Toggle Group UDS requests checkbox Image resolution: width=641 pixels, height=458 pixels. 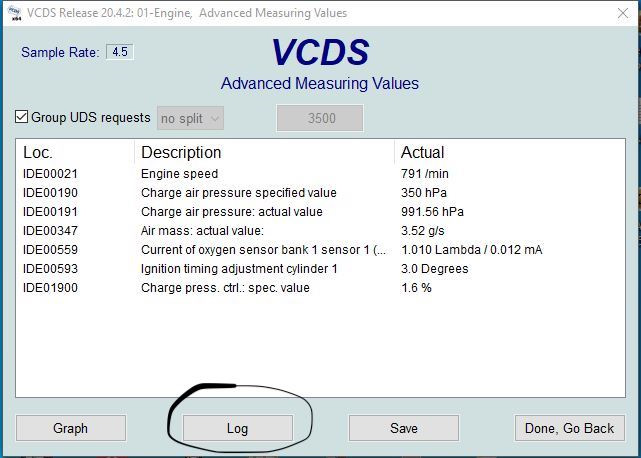[x=21, y=117]
